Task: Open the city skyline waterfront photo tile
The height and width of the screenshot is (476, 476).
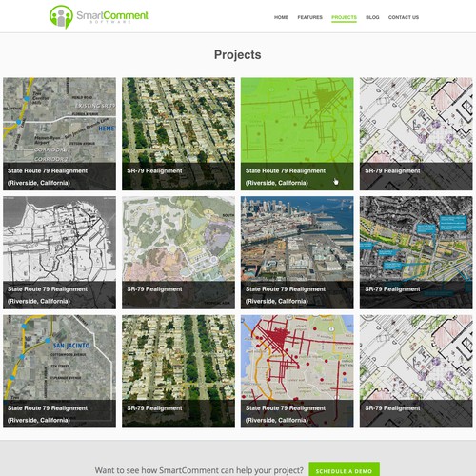Action: click(297, 252)
